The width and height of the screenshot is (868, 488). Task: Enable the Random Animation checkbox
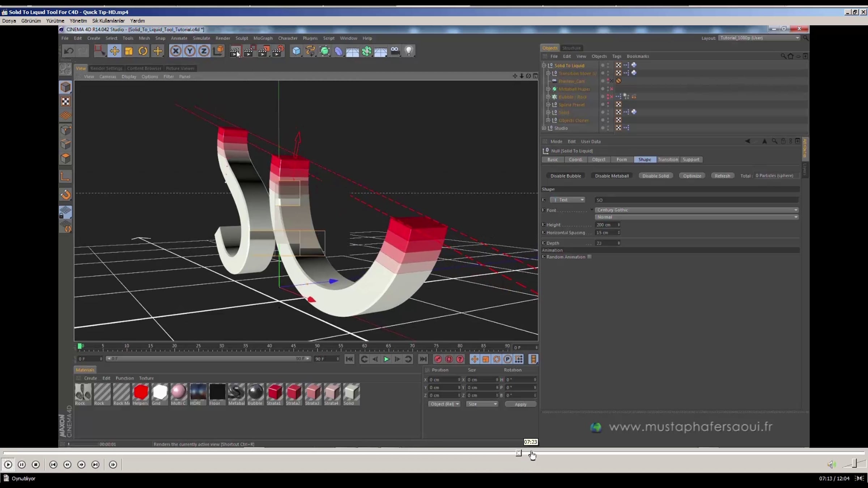coord(589,257)
